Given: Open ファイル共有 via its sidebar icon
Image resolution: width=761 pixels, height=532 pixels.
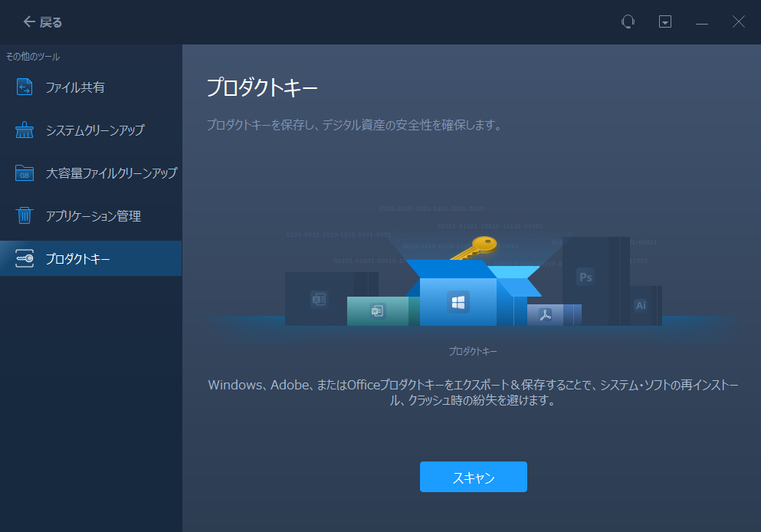Looking at the screenshot, I should (x=25, y=87).
